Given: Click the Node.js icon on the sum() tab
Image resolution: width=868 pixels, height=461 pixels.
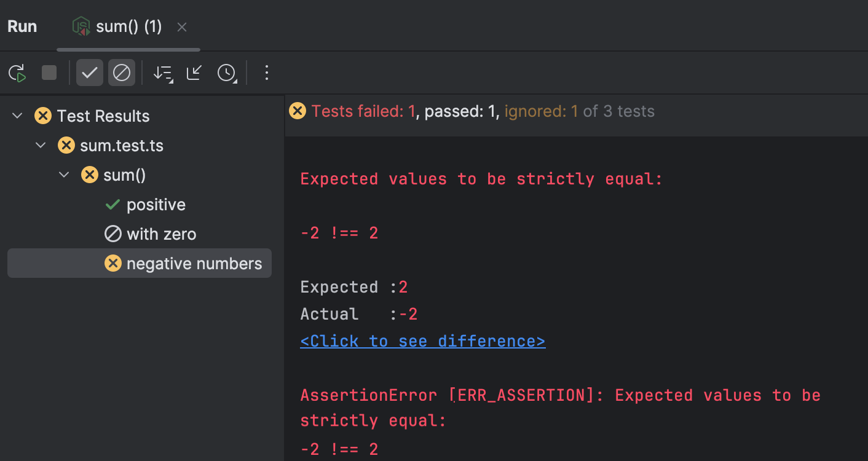Looking at the screenshot, I should click(81, 26).
